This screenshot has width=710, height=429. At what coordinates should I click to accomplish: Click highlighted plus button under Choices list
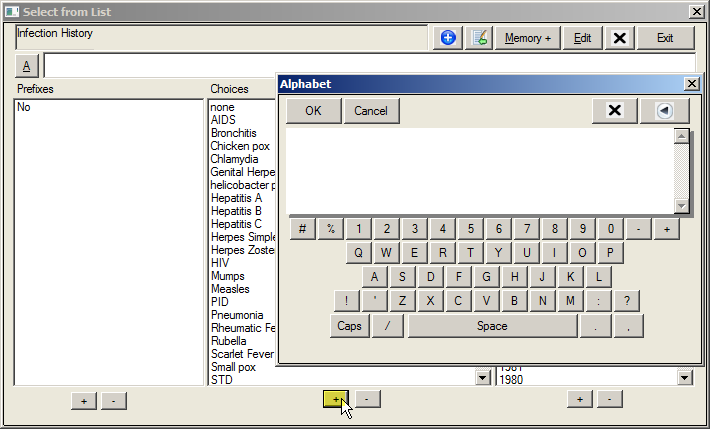[x=336, y=399]
